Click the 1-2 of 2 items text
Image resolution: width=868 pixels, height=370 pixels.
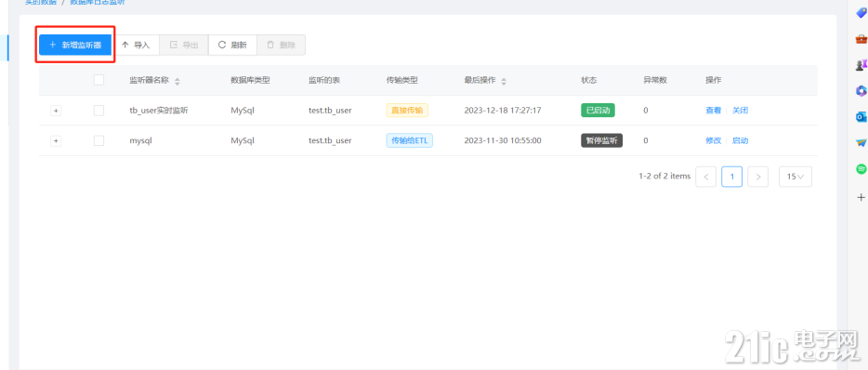coord(664,176)
